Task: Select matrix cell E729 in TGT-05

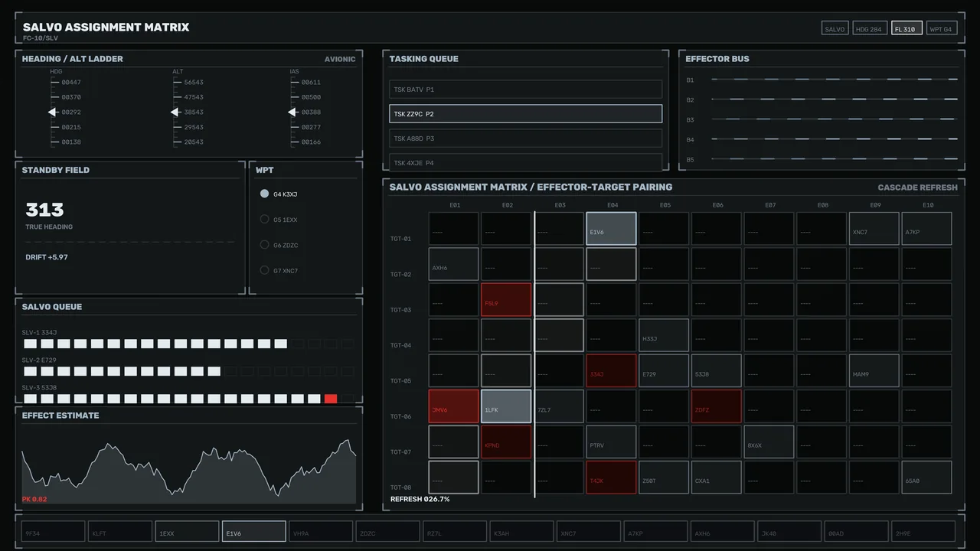Action: click(664, 370)
